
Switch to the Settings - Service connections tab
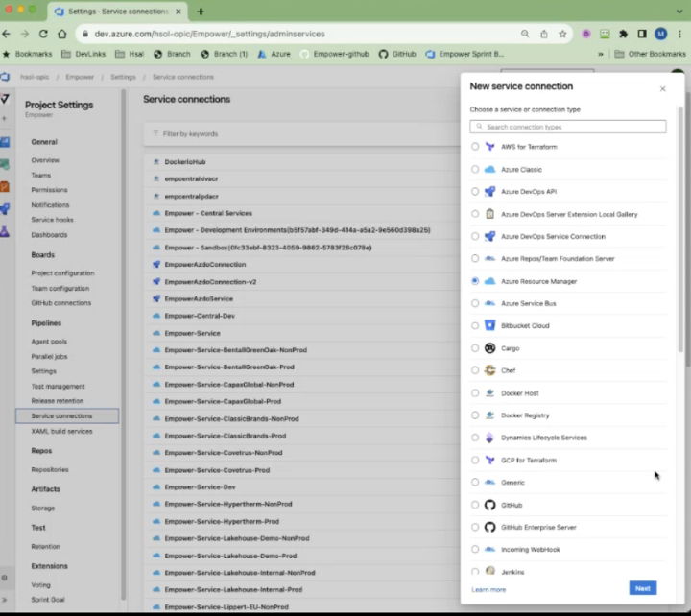coord(118,12)
